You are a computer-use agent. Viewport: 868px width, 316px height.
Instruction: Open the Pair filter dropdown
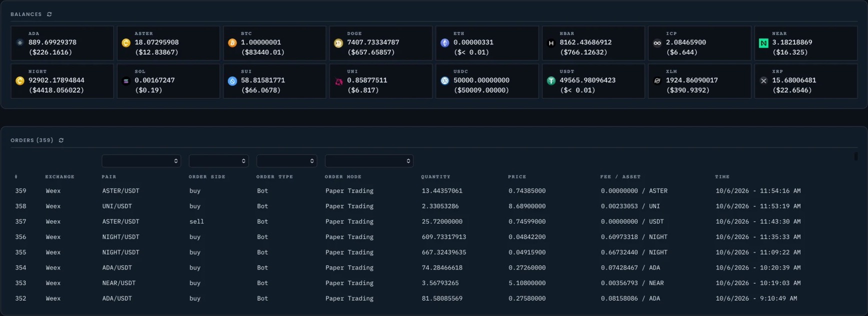(141, 160)
